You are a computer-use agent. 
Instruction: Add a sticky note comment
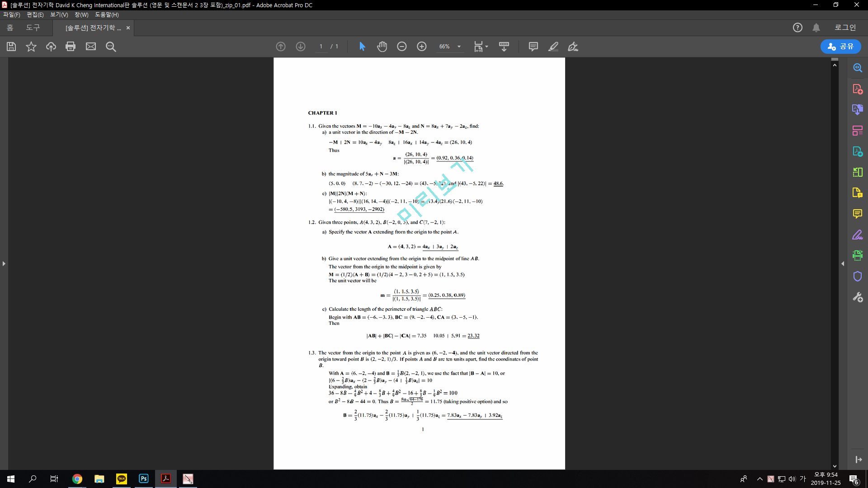[x=533, y=47]
